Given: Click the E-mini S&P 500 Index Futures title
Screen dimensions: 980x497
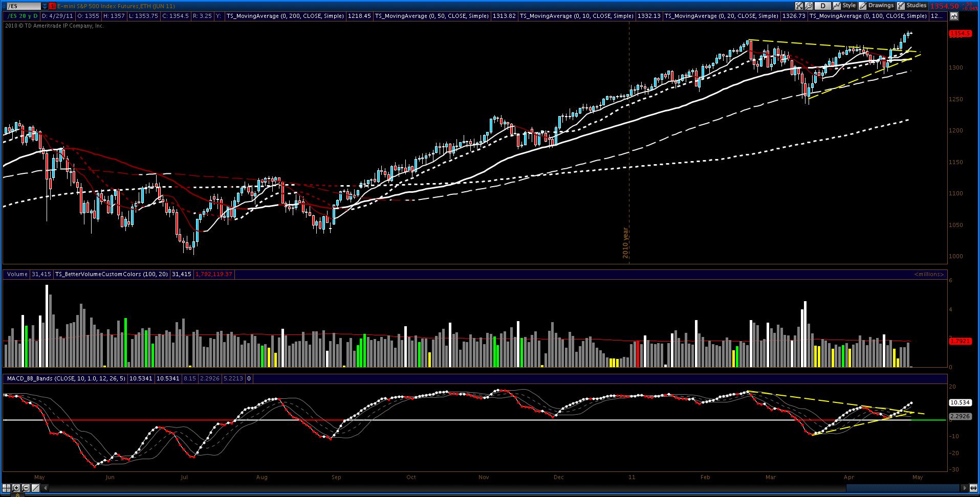Looking at the screenshot, I should 116,6.
